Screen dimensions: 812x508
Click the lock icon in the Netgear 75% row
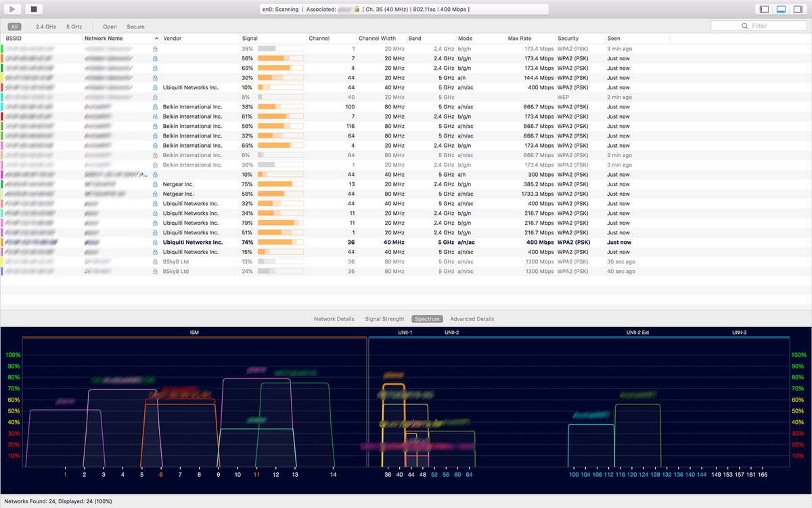pyautogui.click(x=155, y=184)
